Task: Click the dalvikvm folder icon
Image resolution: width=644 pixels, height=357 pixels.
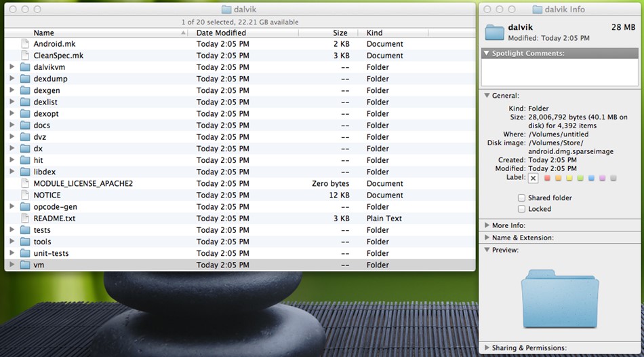Action: coord(26,67)
